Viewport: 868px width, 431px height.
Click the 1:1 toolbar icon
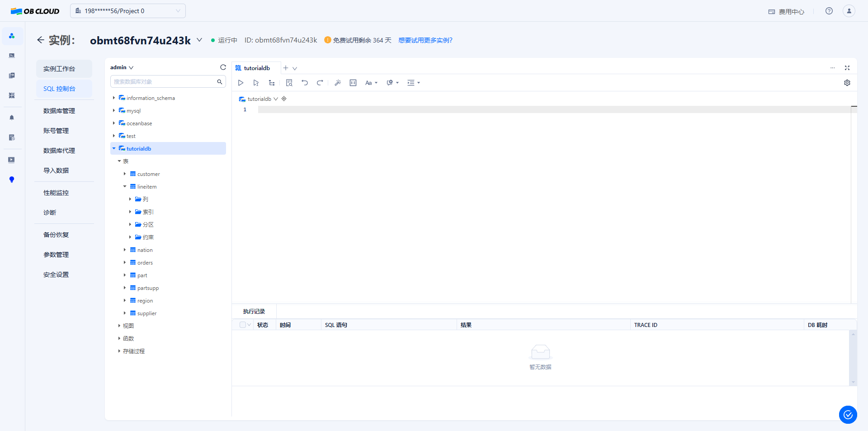point(353,83)
